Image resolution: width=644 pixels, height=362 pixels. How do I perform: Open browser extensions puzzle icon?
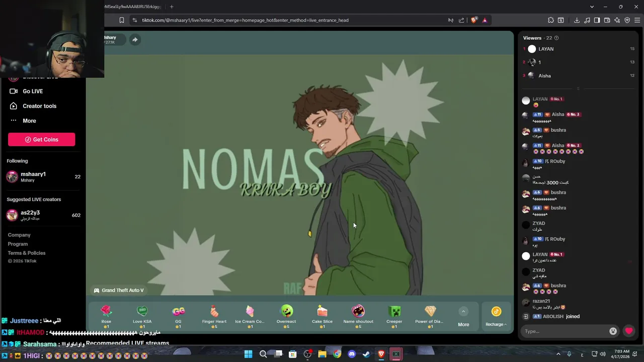click(551, 20)
